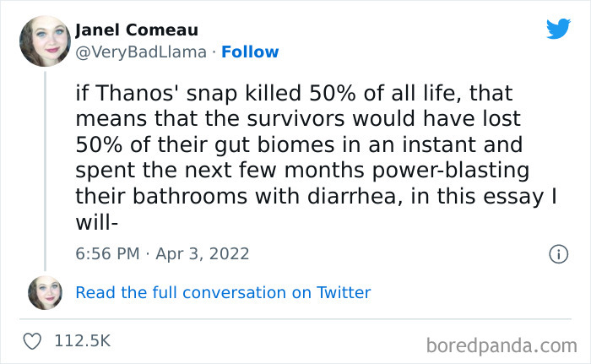
Task: Read the full conversation on Twitter
Action: tap(223, 292)
